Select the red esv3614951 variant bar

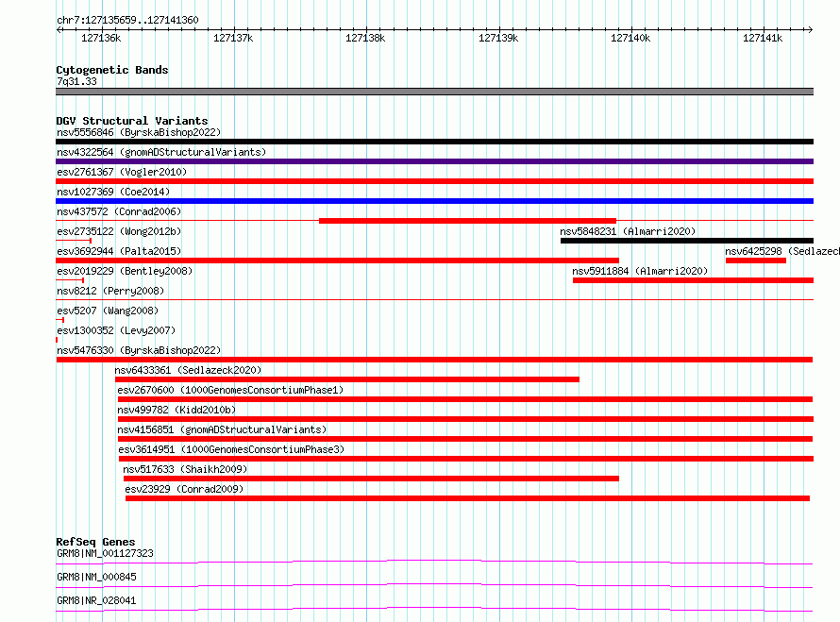point(466,459)
